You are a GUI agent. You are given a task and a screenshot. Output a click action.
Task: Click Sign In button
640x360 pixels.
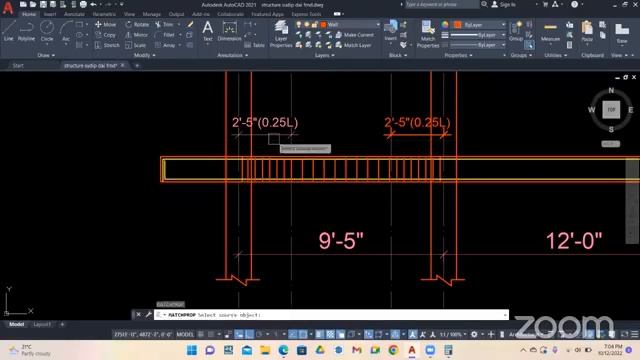click(x=504, y=4)
